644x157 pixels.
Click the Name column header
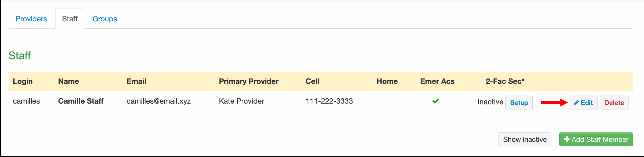point(69,81)
